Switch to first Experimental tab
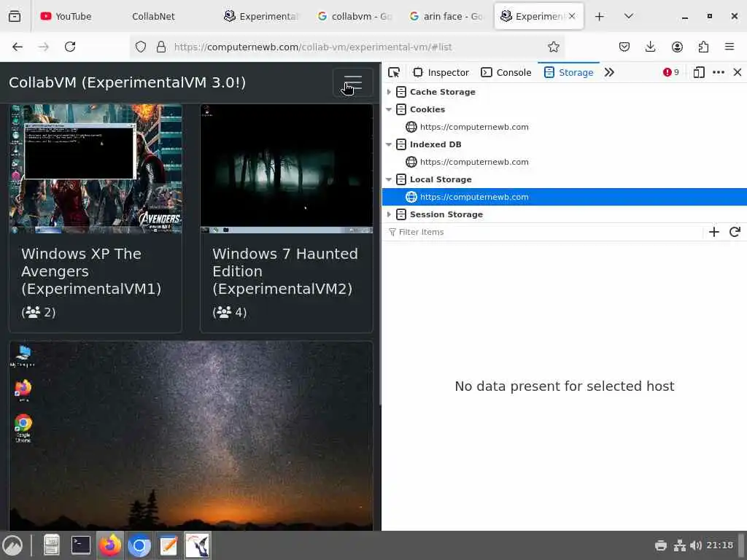This screenshot has width=747, height=560. pos(261,16)
